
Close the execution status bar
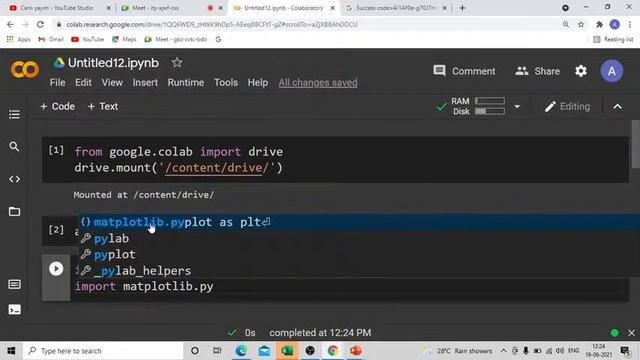(x=631, y=333)
